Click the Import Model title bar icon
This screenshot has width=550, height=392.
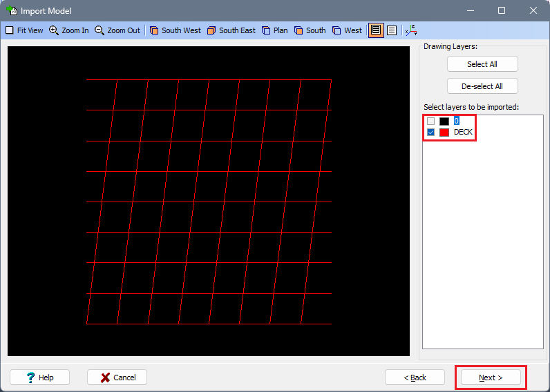coord(12,10)
